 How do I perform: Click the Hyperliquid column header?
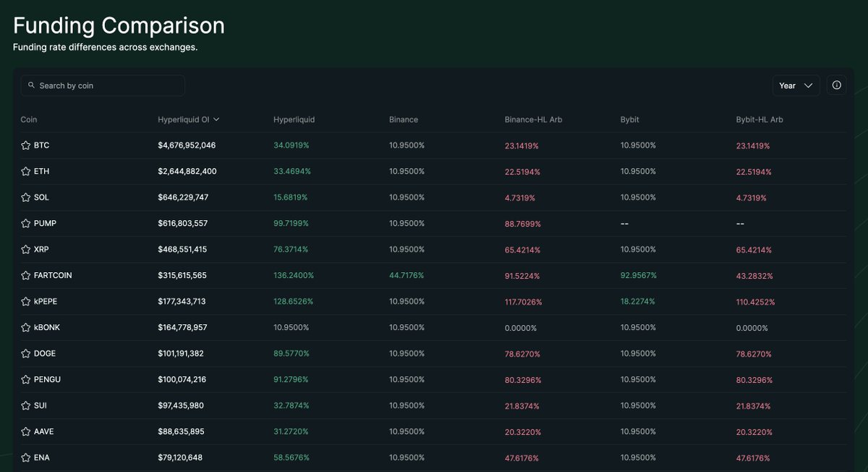294,119
